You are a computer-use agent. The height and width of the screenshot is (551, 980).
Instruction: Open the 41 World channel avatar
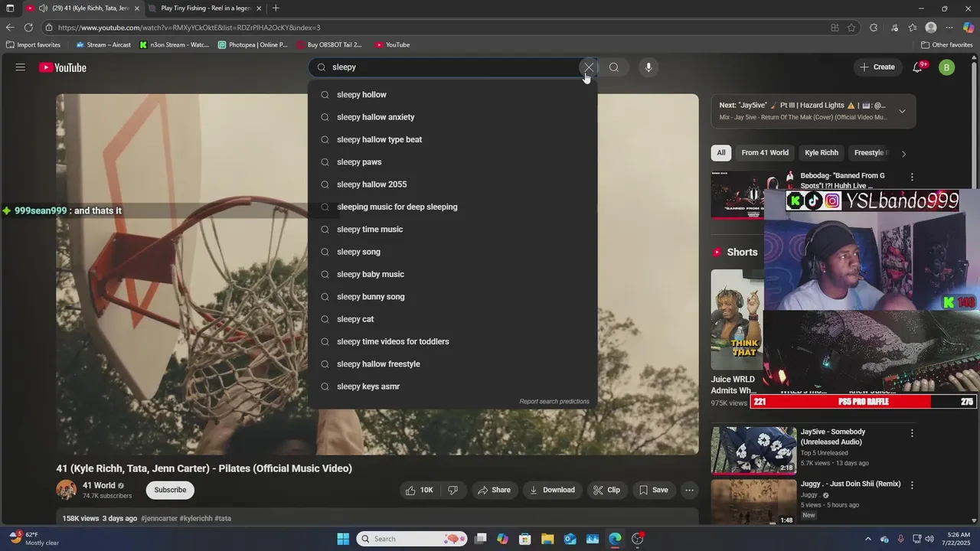(x=67, y=490)
